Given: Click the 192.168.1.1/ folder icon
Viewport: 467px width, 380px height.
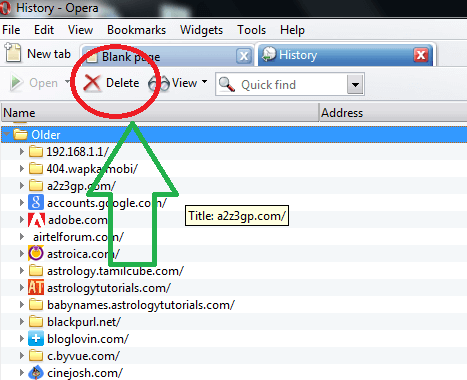Looking at the screenshot, I should click(36, 152).
